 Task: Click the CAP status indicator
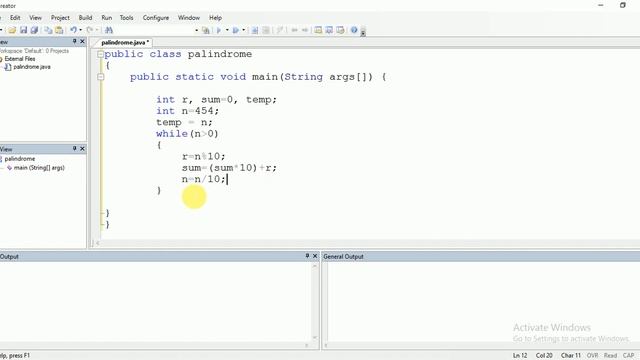tap(629, 356)
